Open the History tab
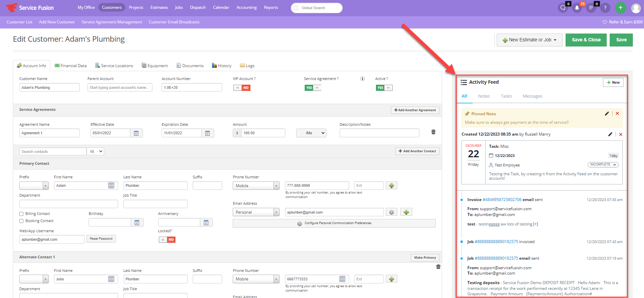The image size is (644, 298). [222, 66]
